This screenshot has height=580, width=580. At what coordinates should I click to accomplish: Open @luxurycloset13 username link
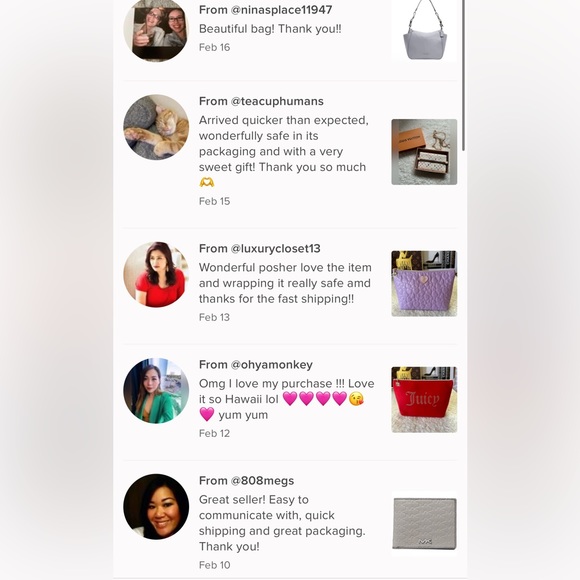[276, 249]
